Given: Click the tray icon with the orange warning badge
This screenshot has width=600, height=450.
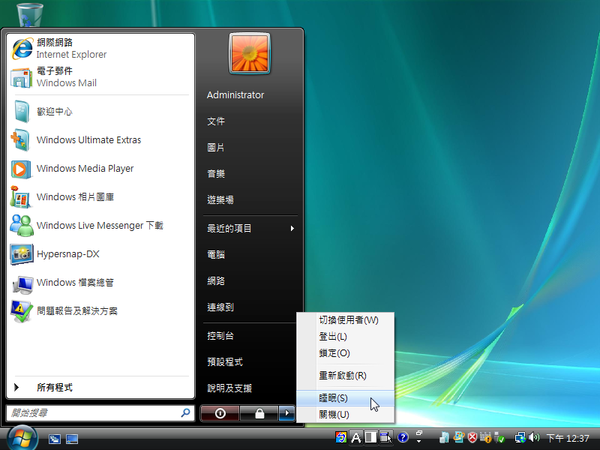Looking at the screenshot, I should coord(485,437).
